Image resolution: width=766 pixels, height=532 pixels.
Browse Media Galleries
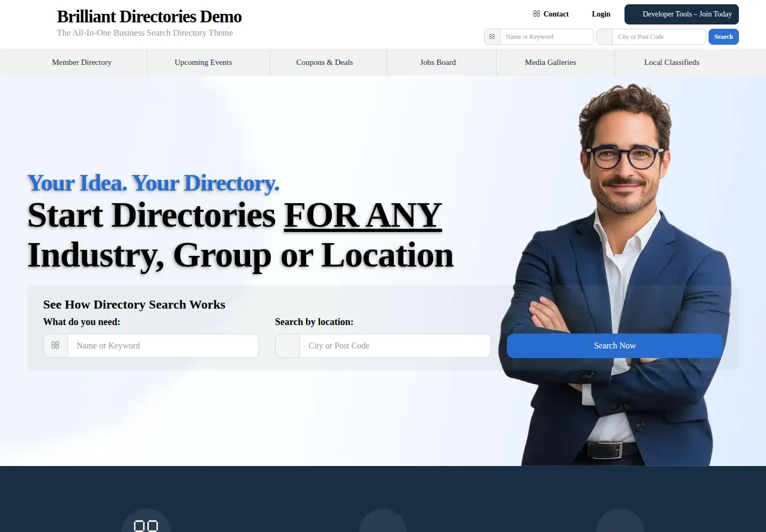point(551,62)
